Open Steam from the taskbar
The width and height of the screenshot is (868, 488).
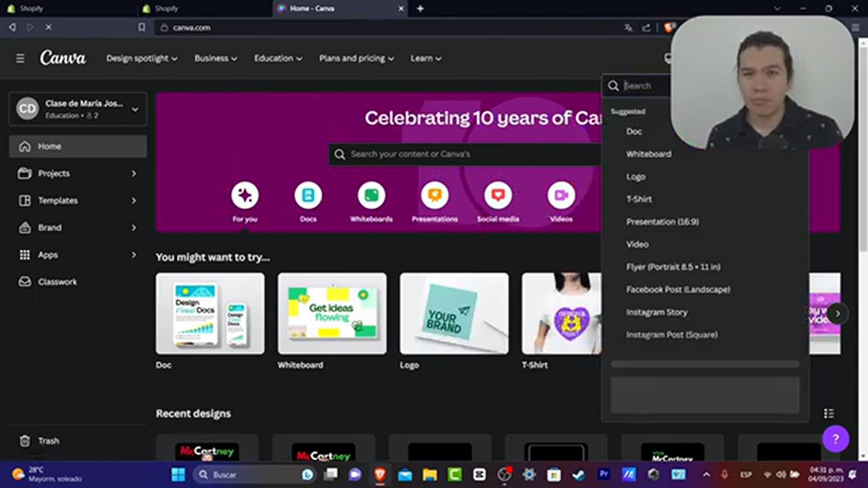point(578,474)
